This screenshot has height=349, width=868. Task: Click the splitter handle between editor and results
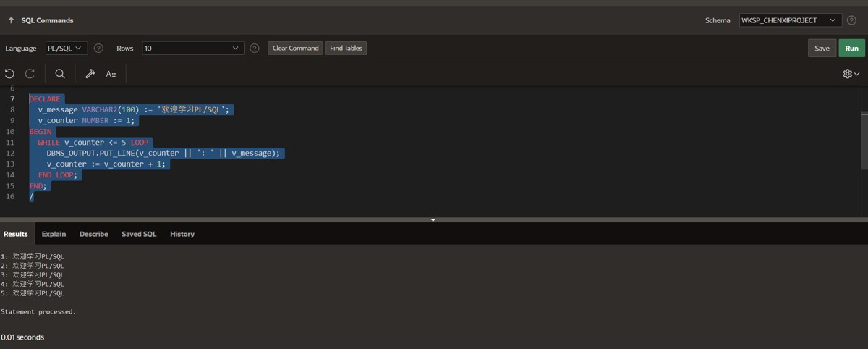click(433, 219)
